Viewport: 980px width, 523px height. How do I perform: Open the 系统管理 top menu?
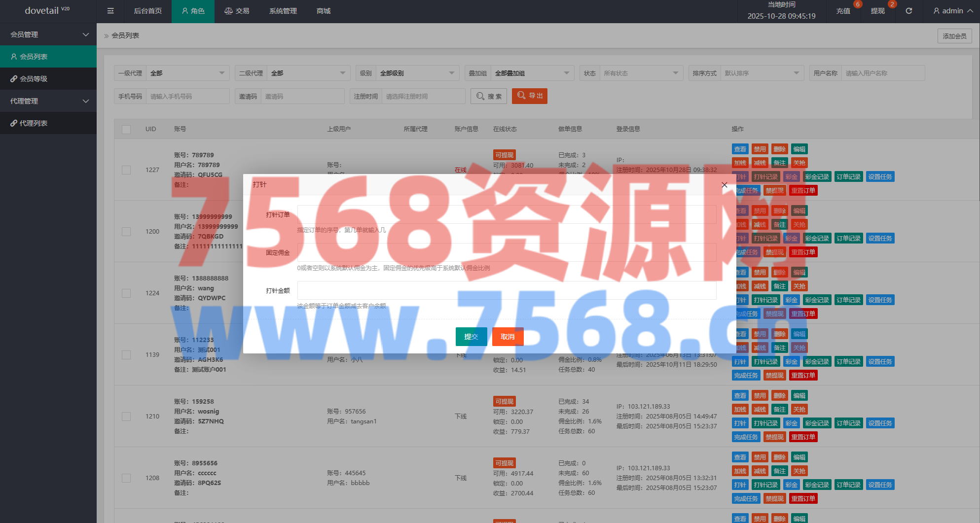point(283,11)
